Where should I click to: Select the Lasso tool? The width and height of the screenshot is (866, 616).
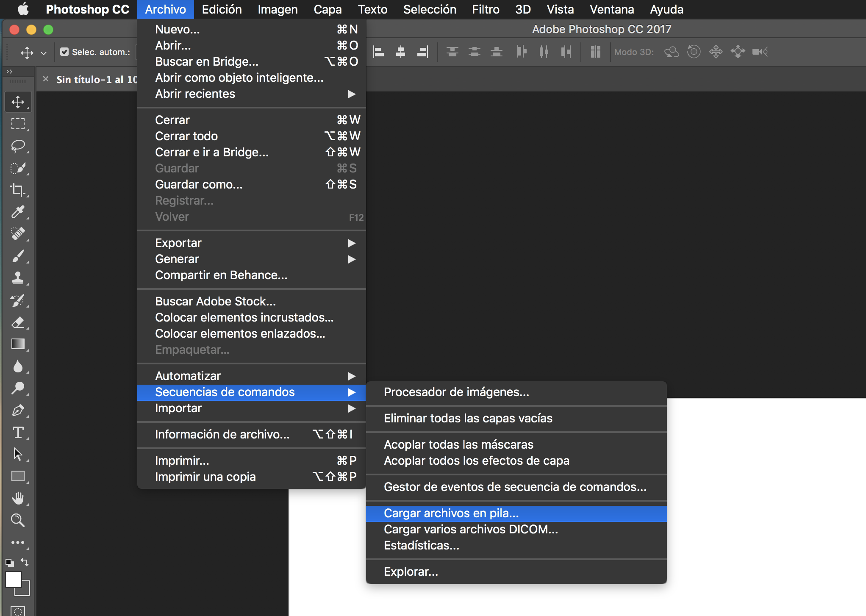(x=18, y=146)
